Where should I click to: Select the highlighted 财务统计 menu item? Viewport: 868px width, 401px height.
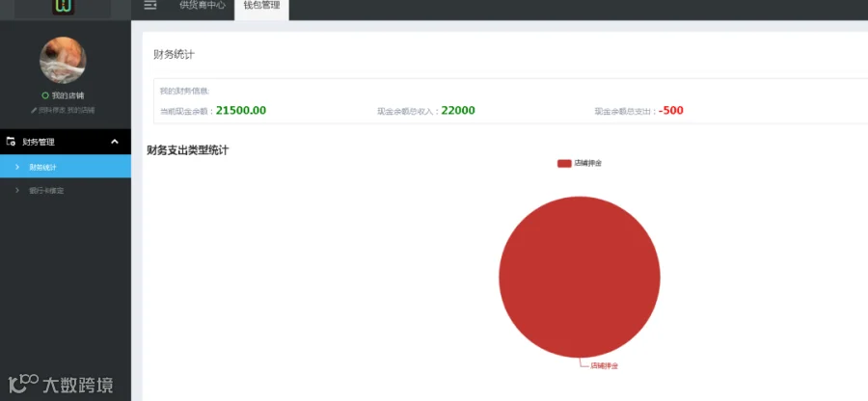66,167
